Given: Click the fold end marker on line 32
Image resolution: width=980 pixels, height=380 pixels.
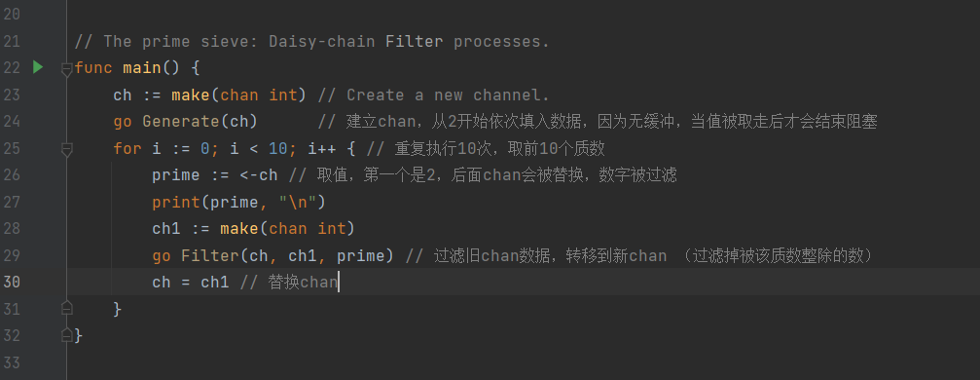Looking at the screenshot, I should (67, 335).
